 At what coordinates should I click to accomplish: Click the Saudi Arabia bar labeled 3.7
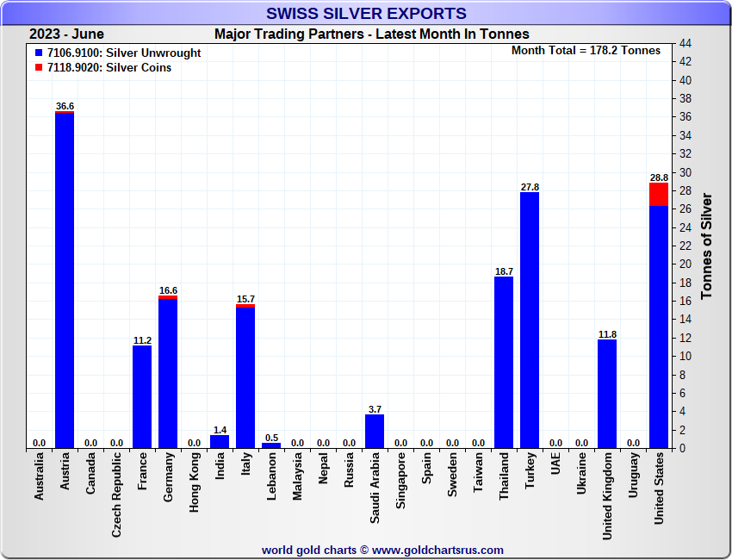375,432
